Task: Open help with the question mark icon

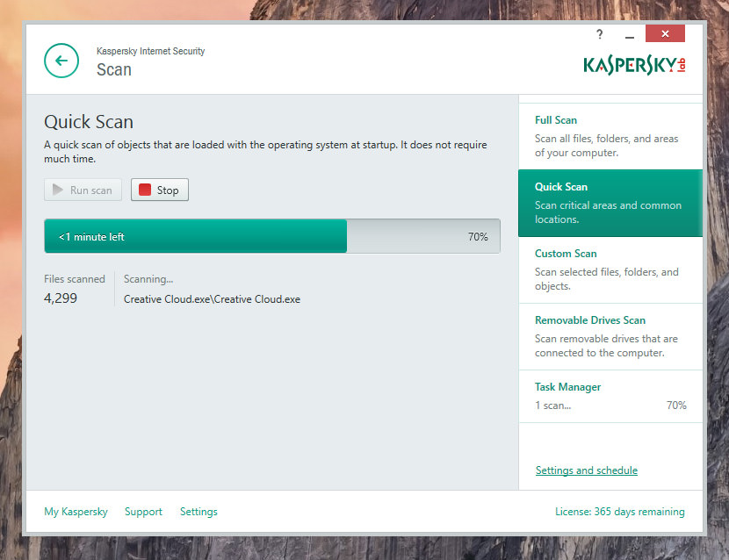Action: [599, 34]
